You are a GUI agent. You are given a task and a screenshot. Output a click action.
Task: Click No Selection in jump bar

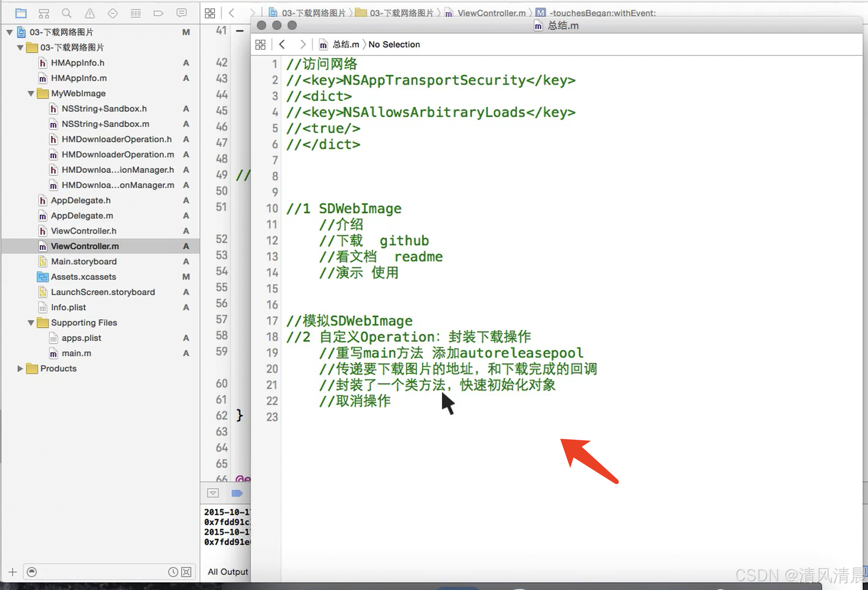pyautogui.click(x=394, y=45)
